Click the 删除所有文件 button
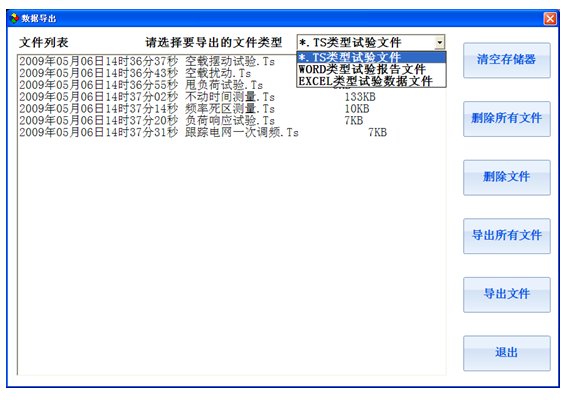570x400 pixels. tap(506, 119)
